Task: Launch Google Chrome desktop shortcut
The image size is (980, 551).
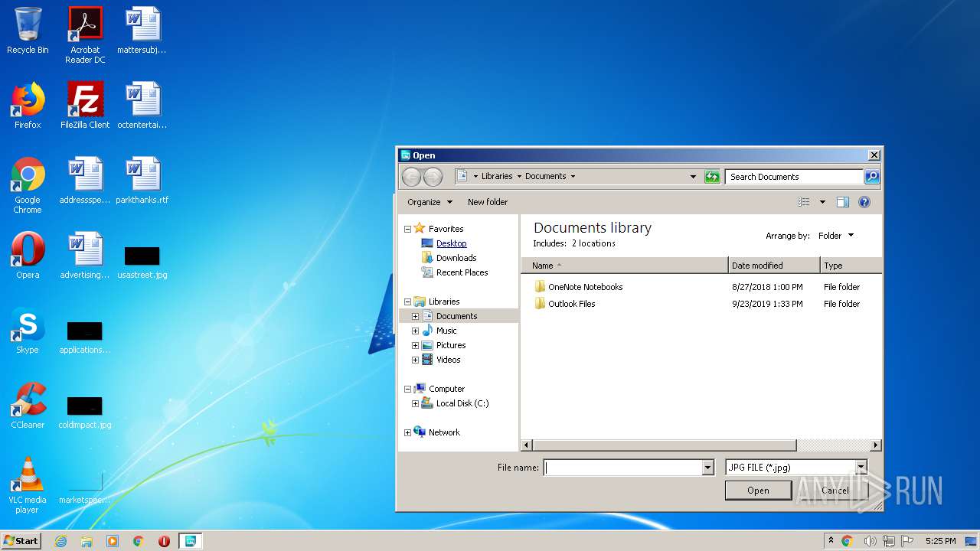Action: 28,185
